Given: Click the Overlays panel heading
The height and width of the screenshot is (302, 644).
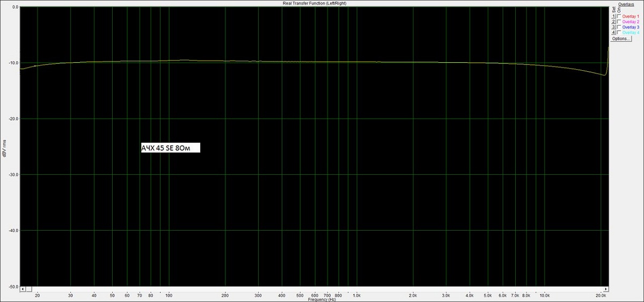Looking at the screenshot, I should tap(626, 4).
